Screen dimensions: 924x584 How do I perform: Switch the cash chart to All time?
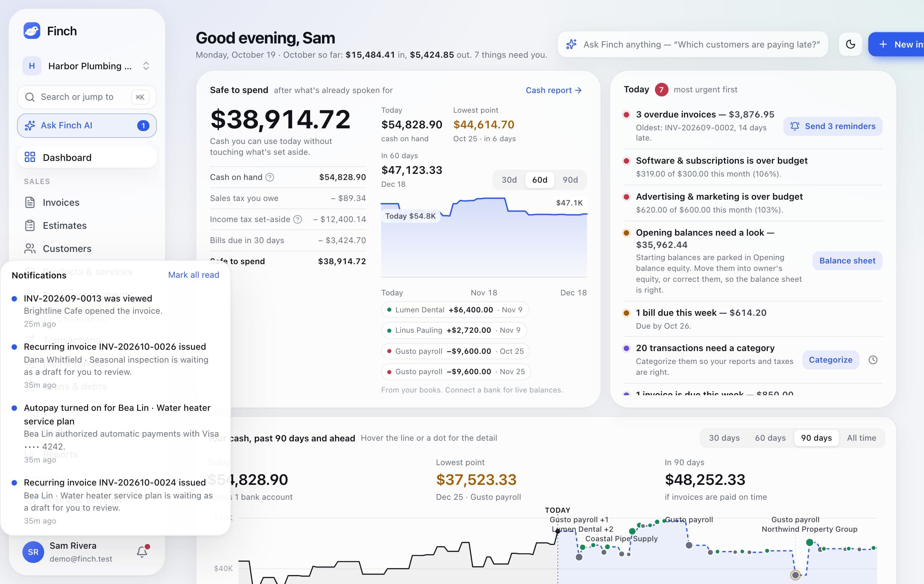pos(861,438)
